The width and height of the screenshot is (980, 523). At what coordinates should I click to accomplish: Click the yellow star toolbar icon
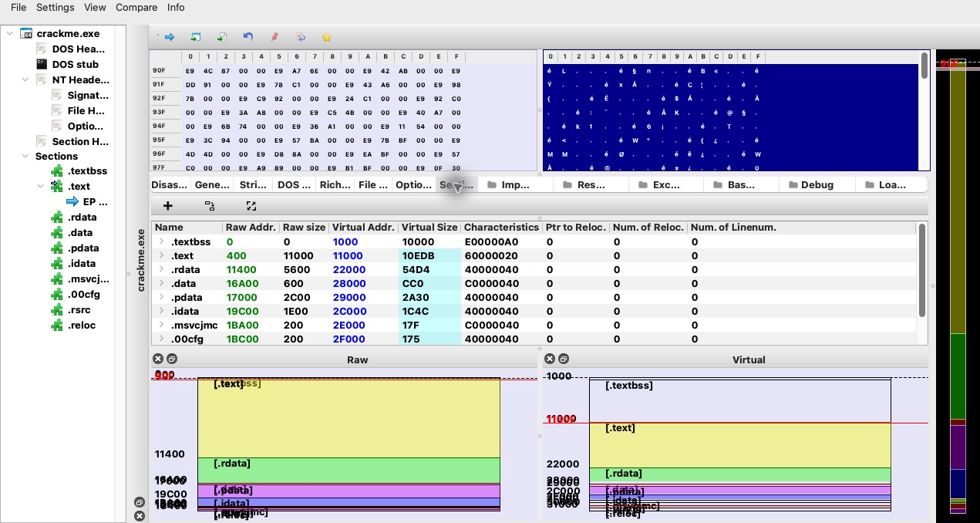[327, 37]
